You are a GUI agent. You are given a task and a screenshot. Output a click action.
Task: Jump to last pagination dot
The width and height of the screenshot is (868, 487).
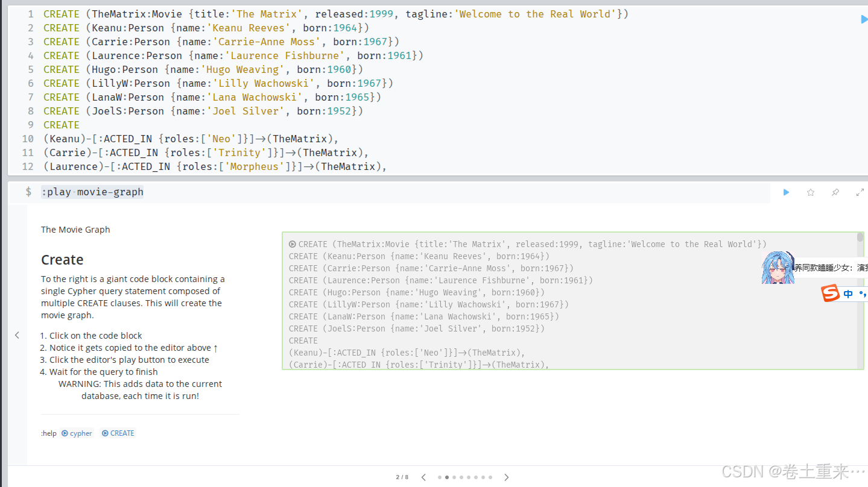point(490,477)
